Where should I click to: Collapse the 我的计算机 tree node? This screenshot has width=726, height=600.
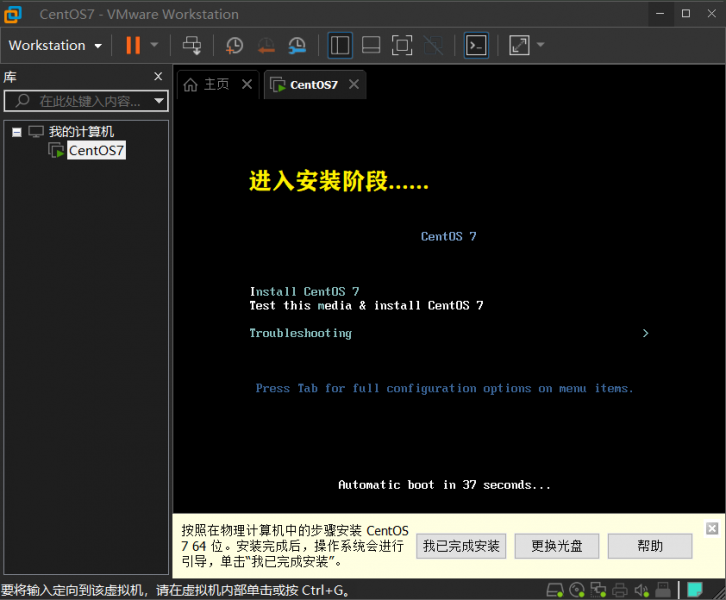tap(17, 132)
